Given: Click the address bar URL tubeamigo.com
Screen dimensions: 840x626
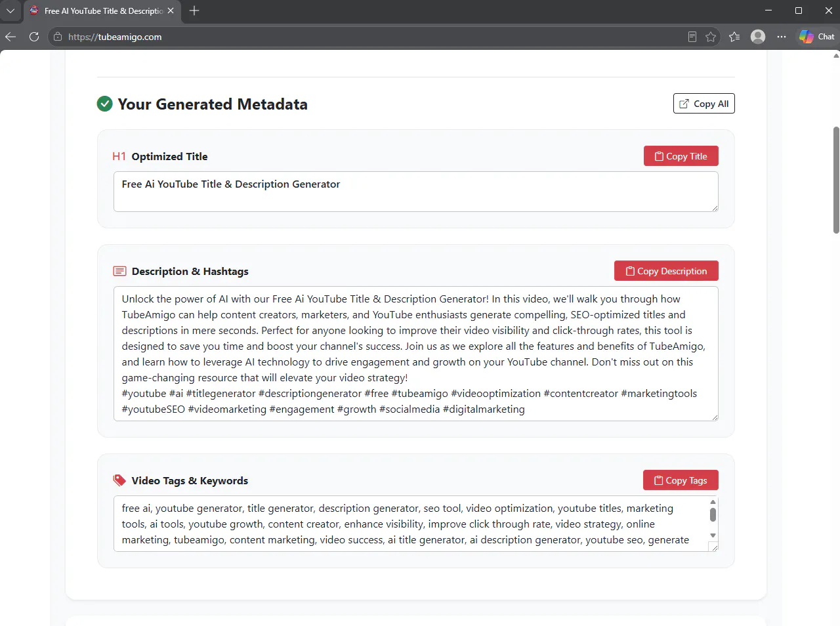Looking at the screenshot, I should coord(115,37).
